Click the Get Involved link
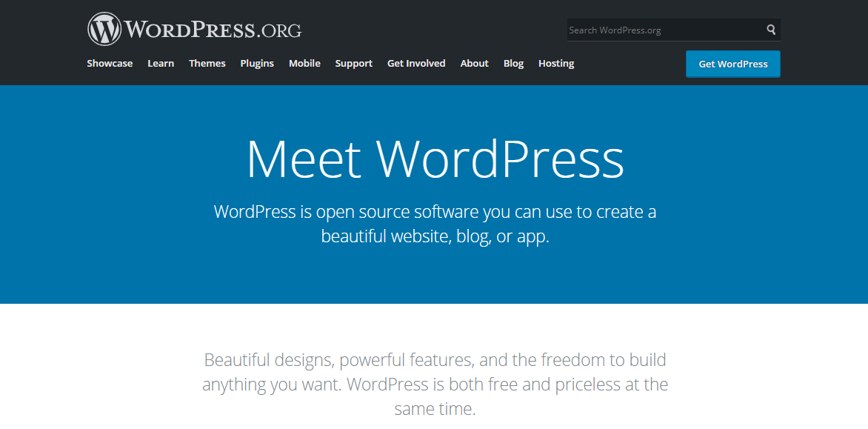 [x=416, y=63]
